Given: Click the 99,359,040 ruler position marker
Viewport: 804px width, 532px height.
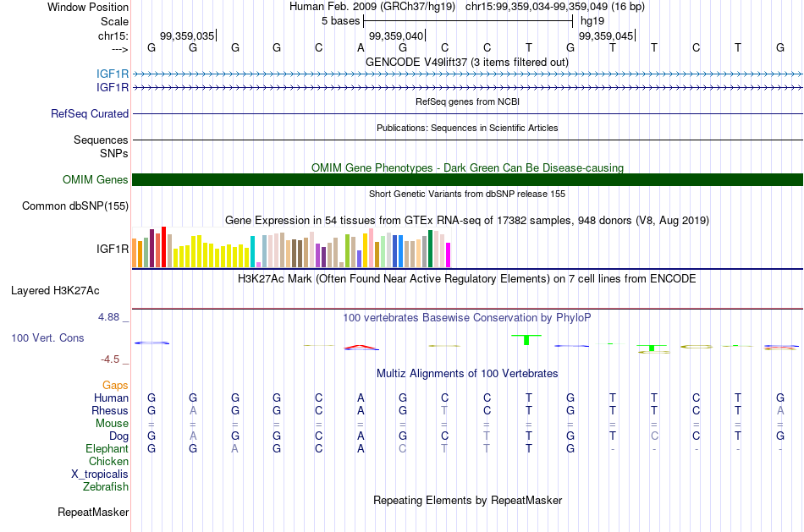Looking at the screenshot, I should 397,36.
